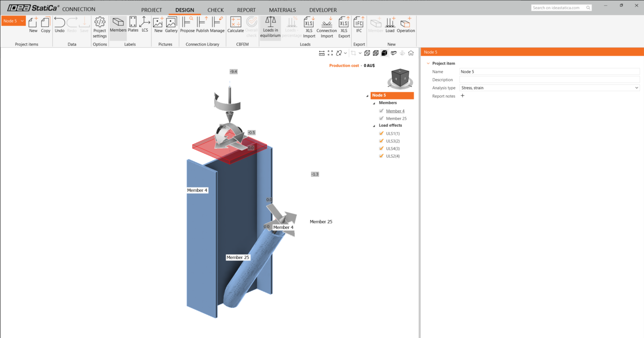This screenshot has width=644, height=338.
Task: Uncheck the ULS1(1) load effect
Action: pyautogui.click(x=381, y=133)
